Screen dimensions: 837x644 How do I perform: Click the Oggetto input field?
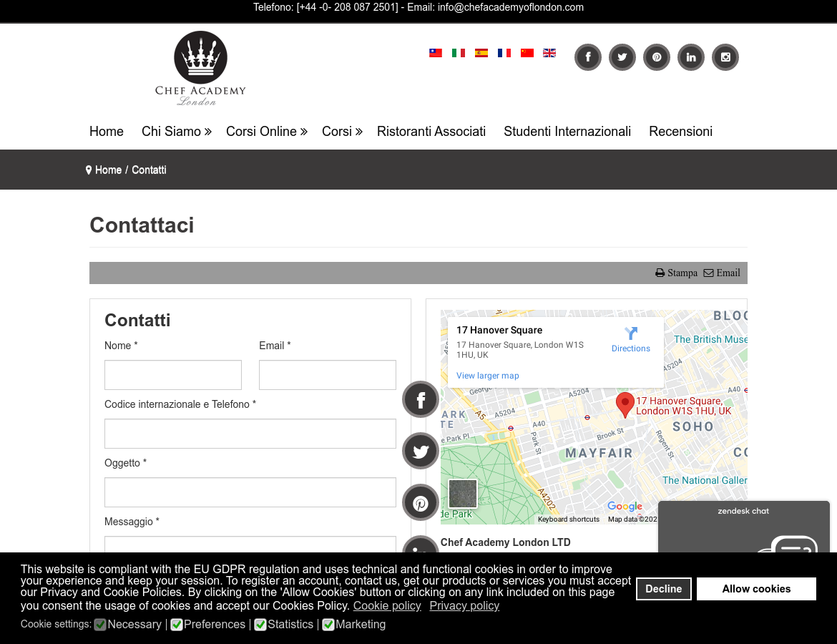tap(250, 492)
